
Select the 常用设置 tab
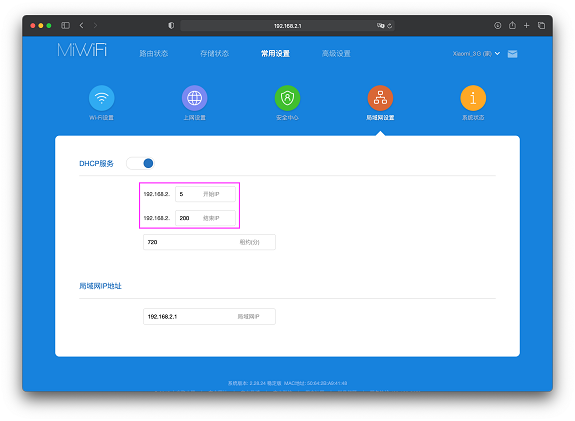(x=275, y=54)
